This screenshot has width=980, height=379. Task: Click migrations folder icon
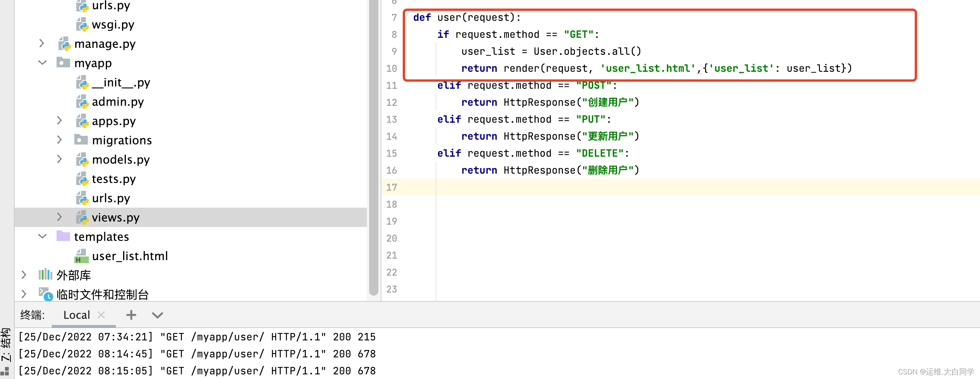pos(81,140)
